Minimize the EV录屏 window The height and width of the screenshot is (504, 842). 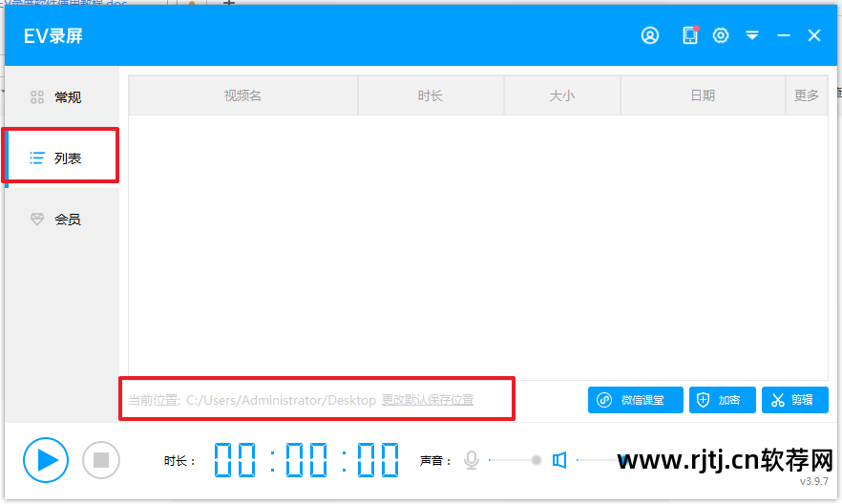click(784, 35)
